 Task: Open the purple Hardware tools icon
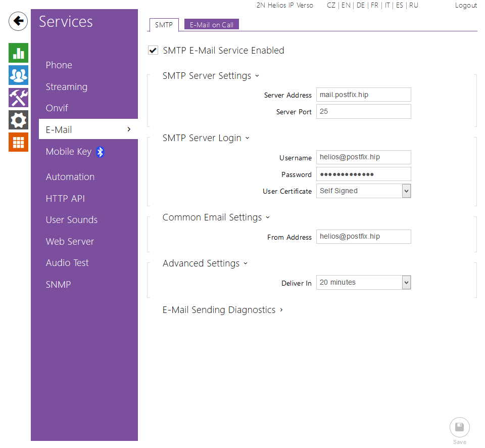point(18,98)
